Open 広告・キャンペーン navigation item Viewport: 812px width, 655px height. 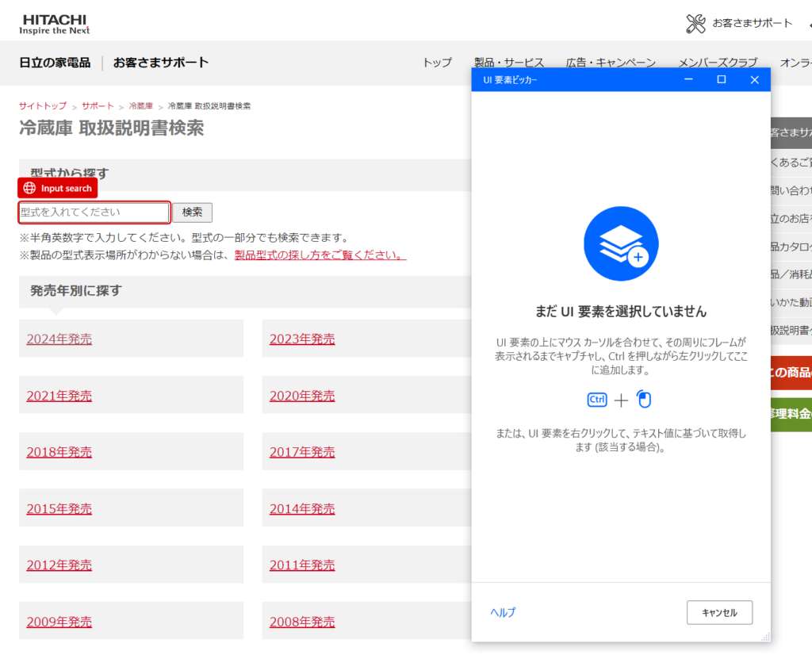611,63
